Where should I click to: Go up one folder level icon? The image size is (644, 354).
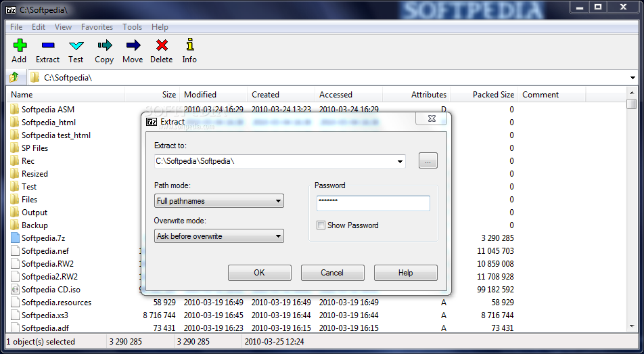click(x=14, y=77)
